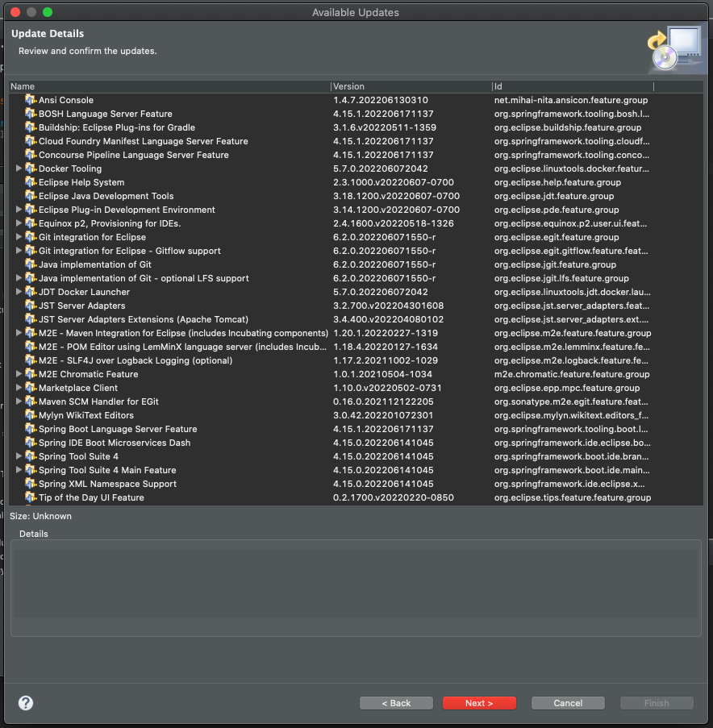Image resolution: width=713 pixels, height=728 pixels.
Task: Select the org.eclipse.pde.feature.group id
Action: [557, 210]
